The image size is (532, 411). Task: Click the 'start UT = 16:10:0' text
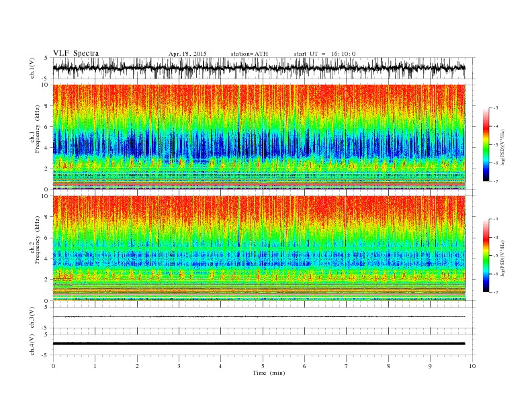[324, 54]
